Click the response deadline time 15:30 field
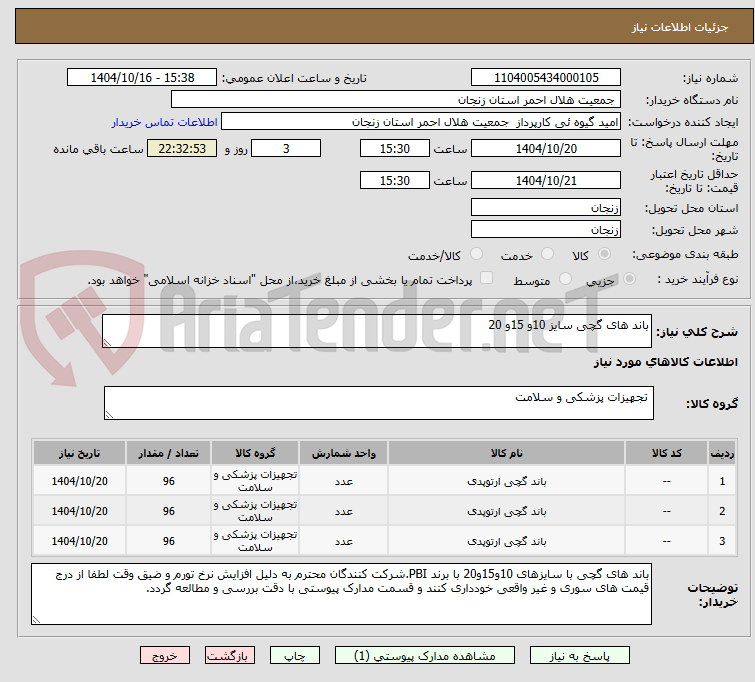 coord(394,148)
